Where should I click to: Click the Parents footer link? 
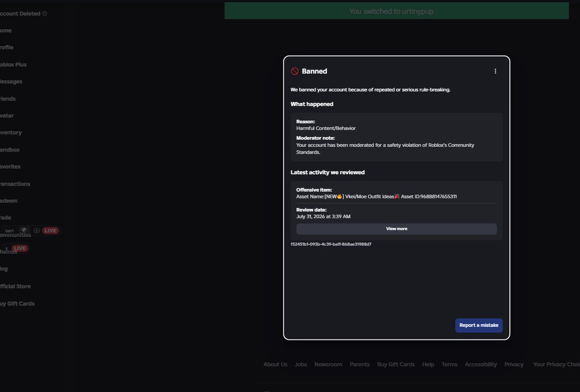[x=360, y=364]
